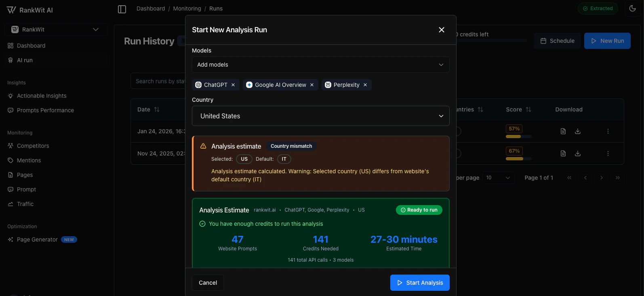This screenshot has height=296, width=644.
Task: Click the credits left progress bar
Action: click(492, 40)
